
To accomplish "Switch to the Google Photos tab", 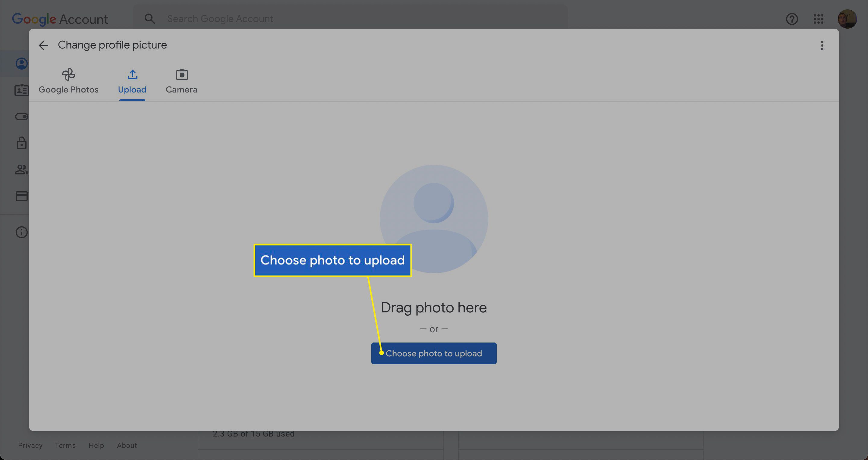I will (x=68, y=81).
